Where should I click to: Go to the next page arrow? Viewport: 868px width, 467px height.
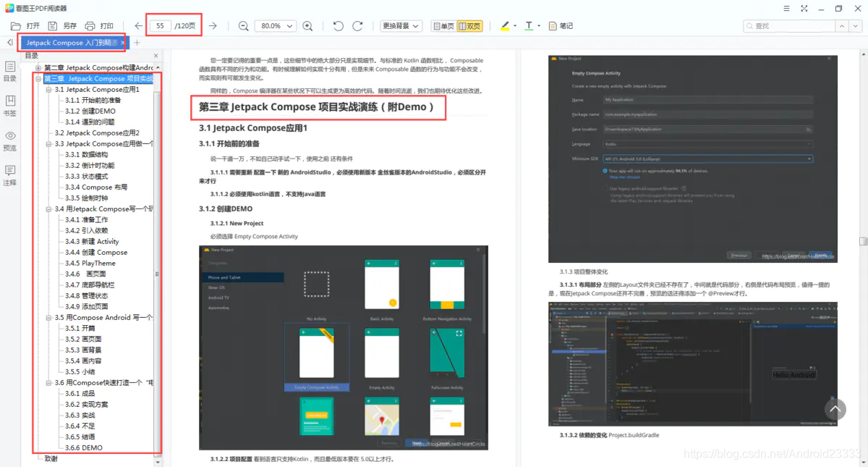(213, 26)
